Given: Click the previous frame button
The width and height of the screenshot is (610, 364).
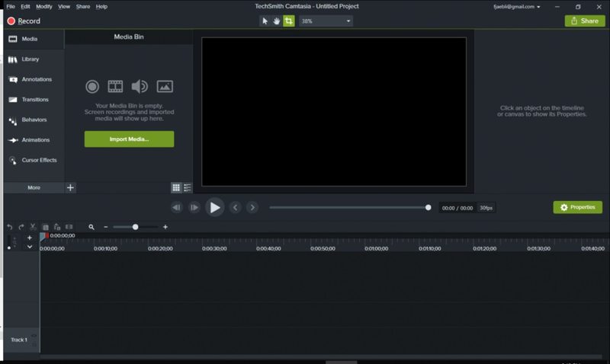Looking at the screenshot, I should tap(176, 207).
